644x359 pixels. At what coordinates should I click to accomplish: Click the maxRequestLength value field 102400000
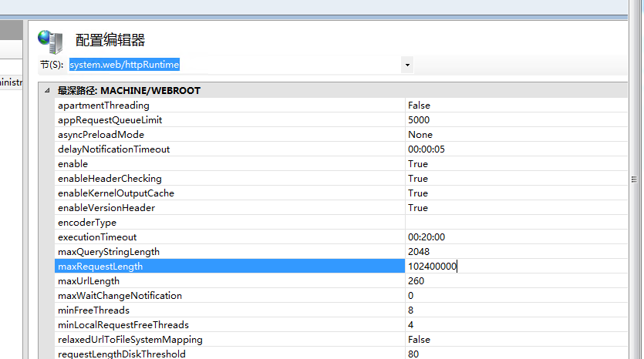(433, 267)
